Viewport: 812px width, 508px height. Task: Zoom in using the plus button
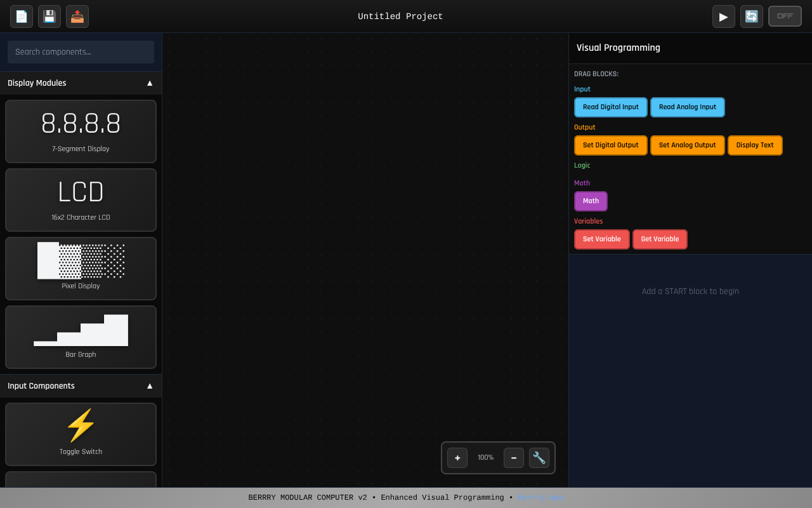[x=457, y=457]
